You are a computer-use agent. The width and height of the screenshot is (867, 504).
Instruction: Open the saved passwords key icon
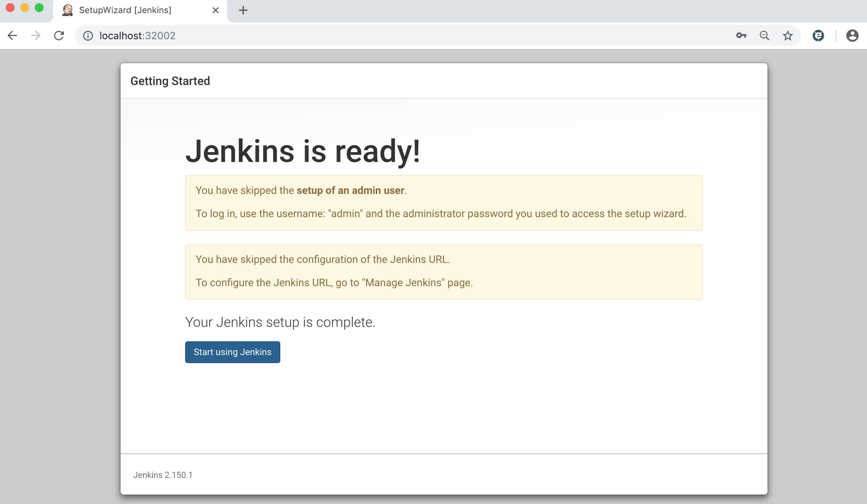(x=741, y=35)
